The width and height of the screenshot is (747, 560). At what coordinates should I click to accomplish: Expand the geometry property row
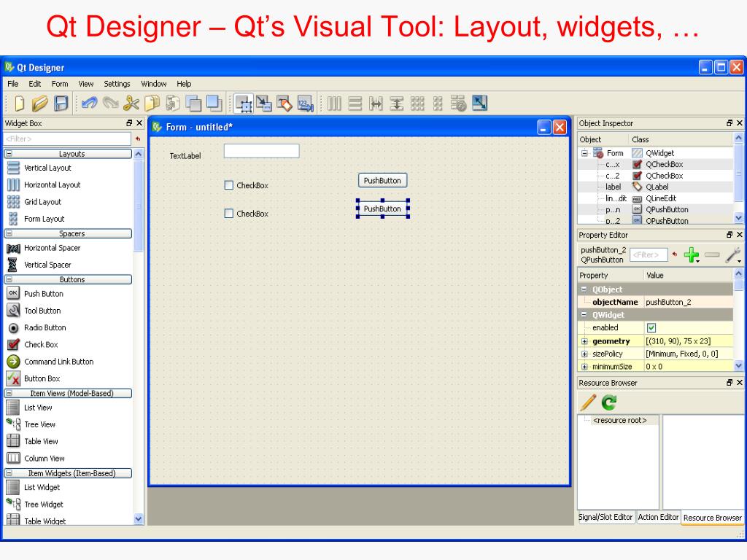584,341
